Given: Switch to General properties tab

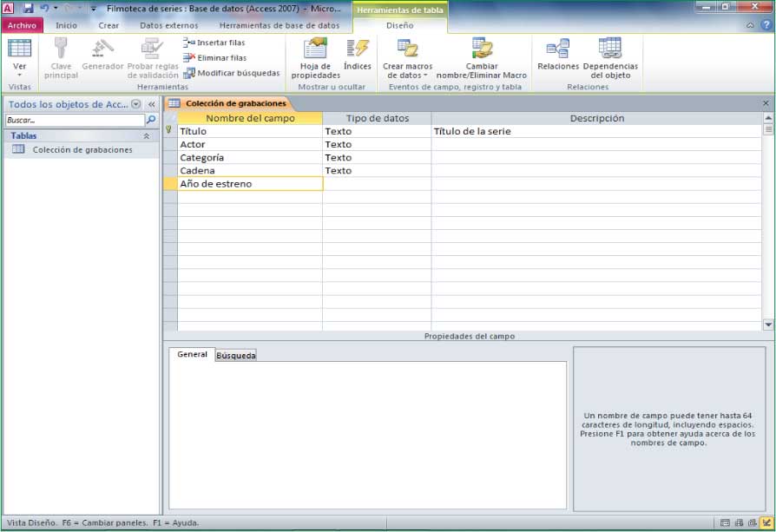Looking at the screenshot, I should click(192, 354).
